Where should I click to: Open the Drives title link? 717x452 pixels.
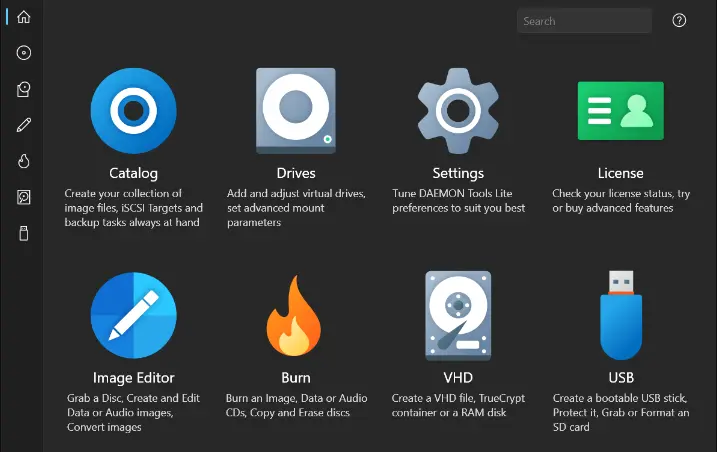click(296, 173)
